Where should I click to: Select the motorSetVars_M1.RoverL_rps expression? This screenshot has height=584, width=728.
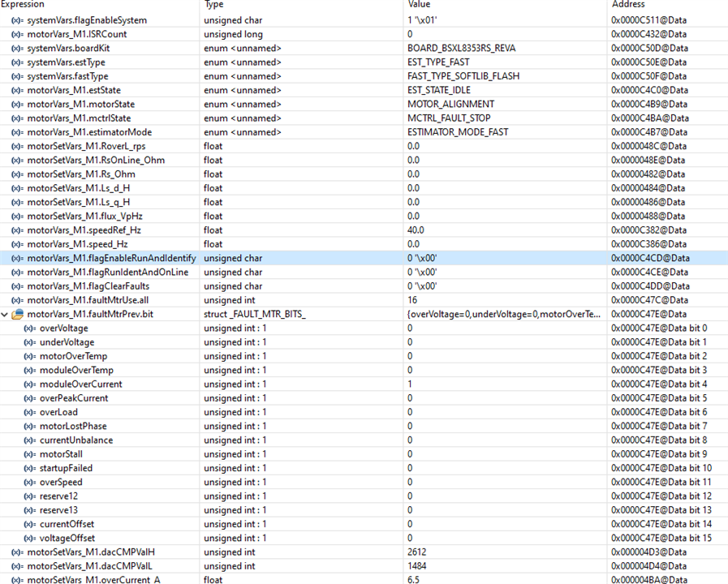(x=86, y=146)
